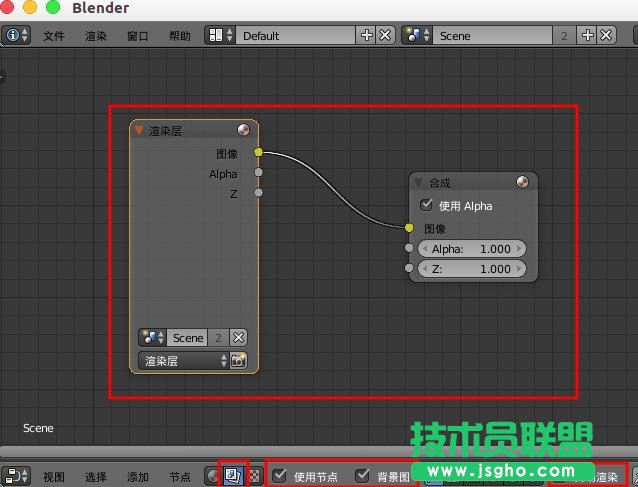This screenshot has height=487, width=638.
Task: Adjust the Alpha value slider in 合成
Action: click(x=472, y=249)
